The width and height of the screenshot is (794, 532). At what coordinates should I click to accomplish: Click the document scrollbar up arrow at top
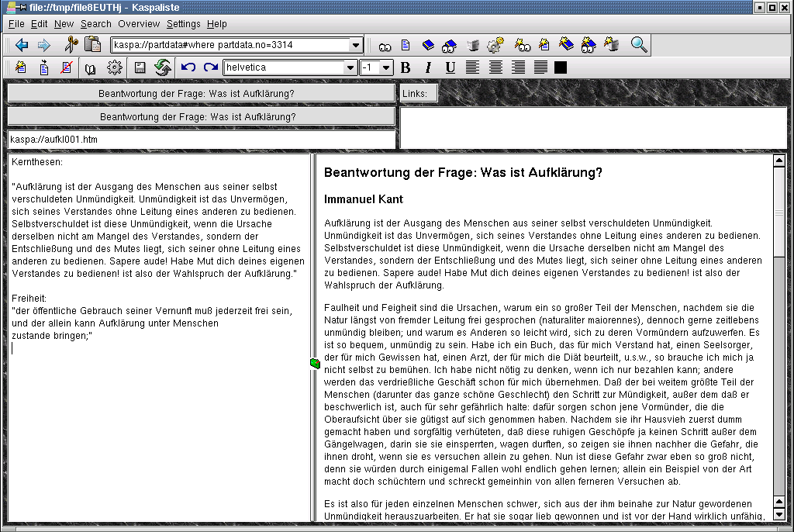tap(778, 161)
